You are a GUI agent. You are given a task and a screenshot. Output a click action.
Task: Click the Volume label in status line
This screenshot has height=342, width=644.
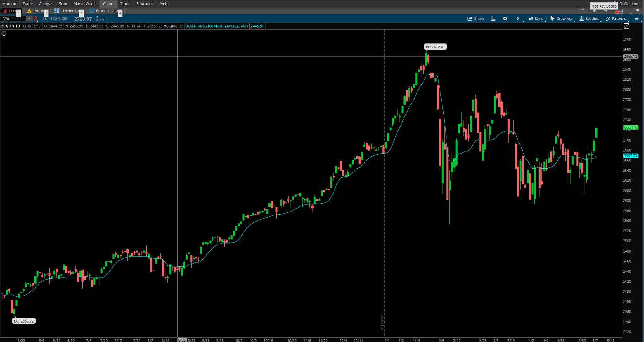point(171,26)
